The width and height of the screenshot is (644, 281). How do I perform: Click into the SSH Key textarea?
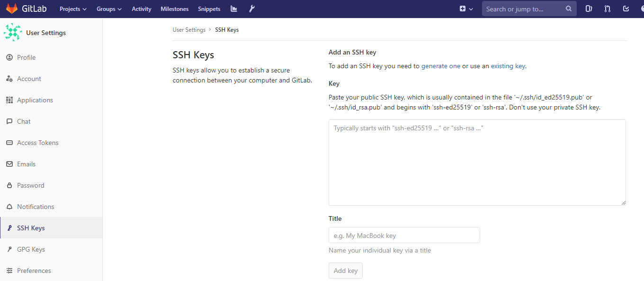tap(477, 162)
